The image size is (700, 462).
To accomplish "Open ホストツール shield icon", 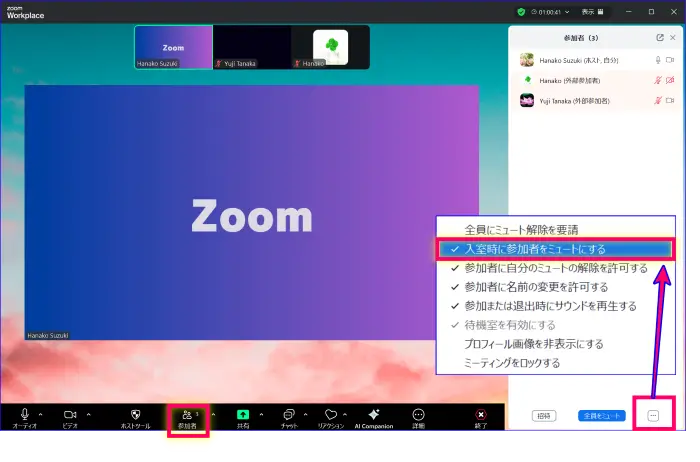I will 135,414.
